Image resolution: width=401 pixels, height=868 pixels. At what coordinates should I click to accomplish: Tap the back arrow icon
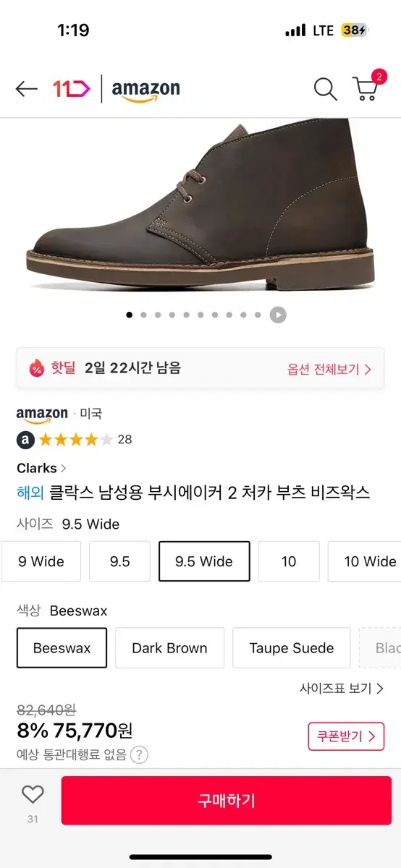26,89
